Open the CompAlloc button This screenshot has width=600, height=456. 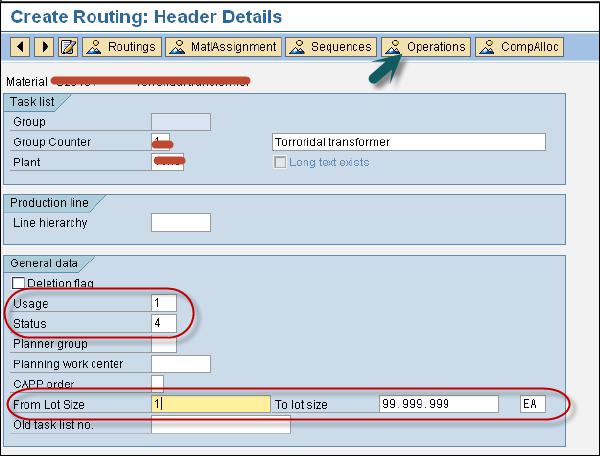coord(520,47)
